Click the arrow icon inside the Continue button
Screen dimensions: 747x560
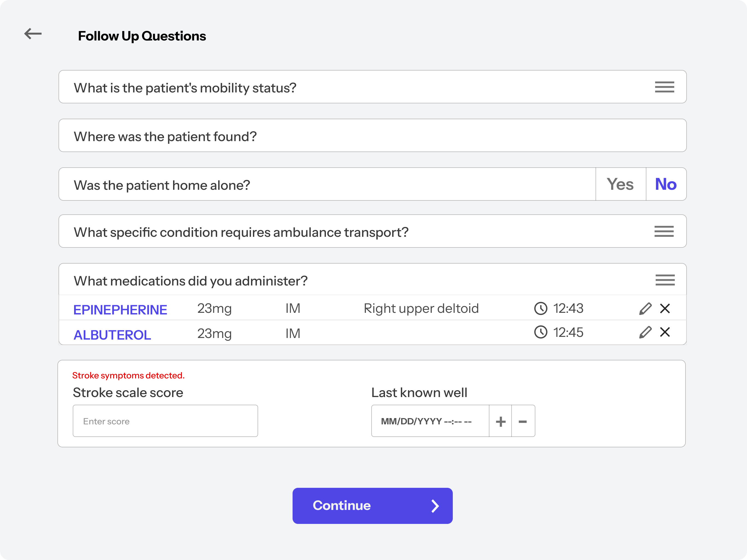pyautogui.click(x=435, y=506)
